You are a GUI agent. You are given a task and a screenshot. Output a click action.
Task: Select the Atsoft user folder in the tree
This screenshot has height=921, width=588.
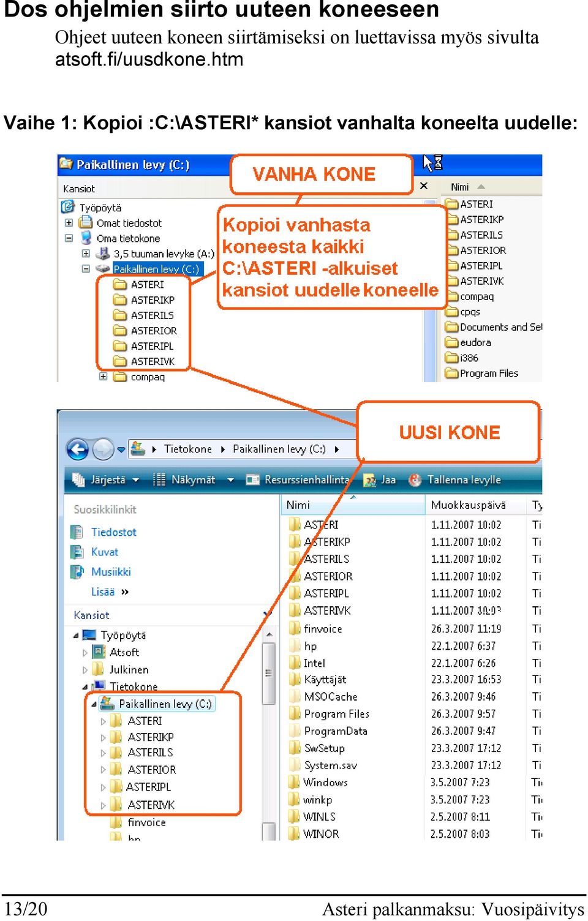click(x=124, y=652)
